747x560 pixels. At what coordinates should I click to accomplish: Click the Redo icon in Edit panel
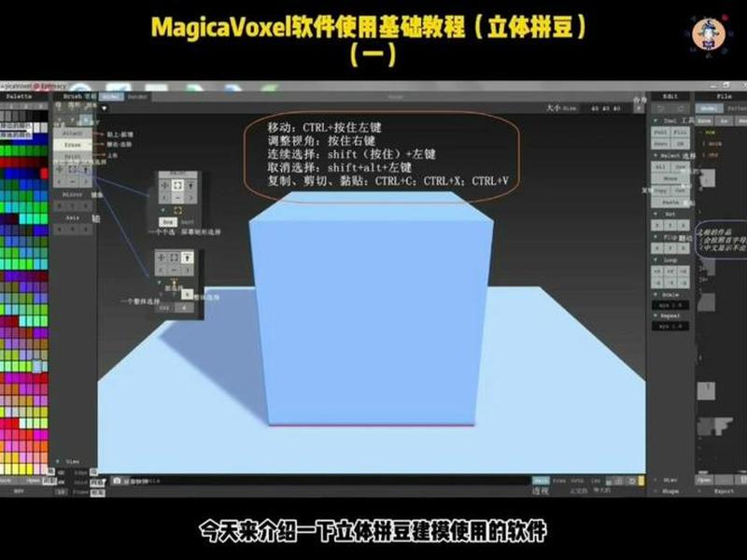[681, 109]
